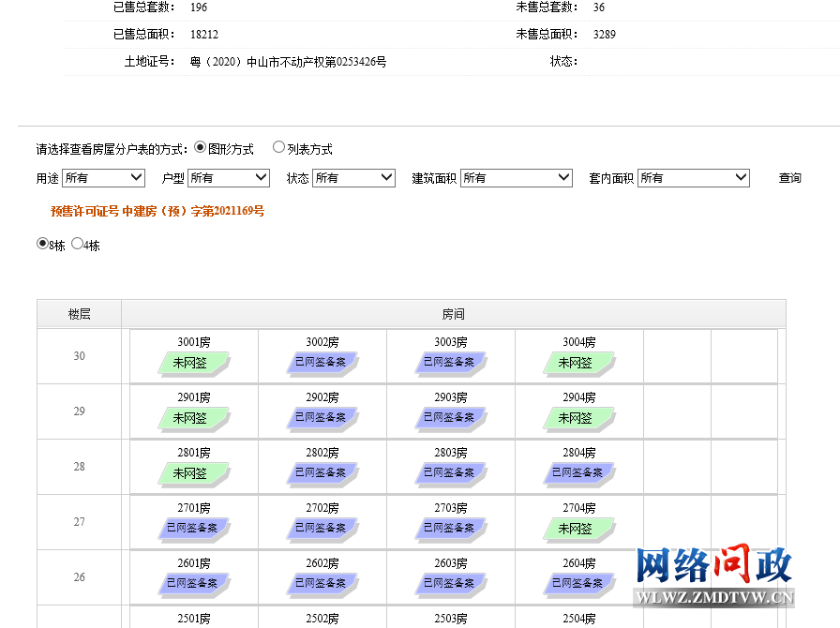This screenshot has height=628, width=840.
Task: Expand the 套内面积 dropdown
Action: click(x=694, y=177)
